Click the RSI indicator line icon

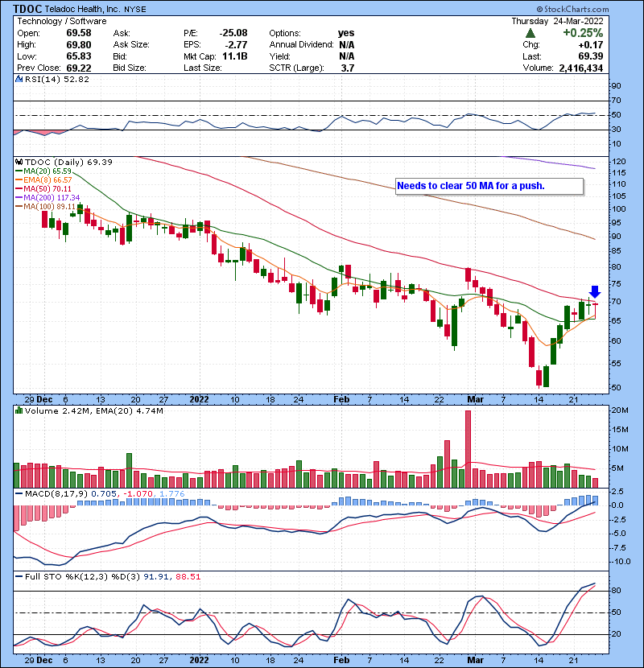point(19,79)
